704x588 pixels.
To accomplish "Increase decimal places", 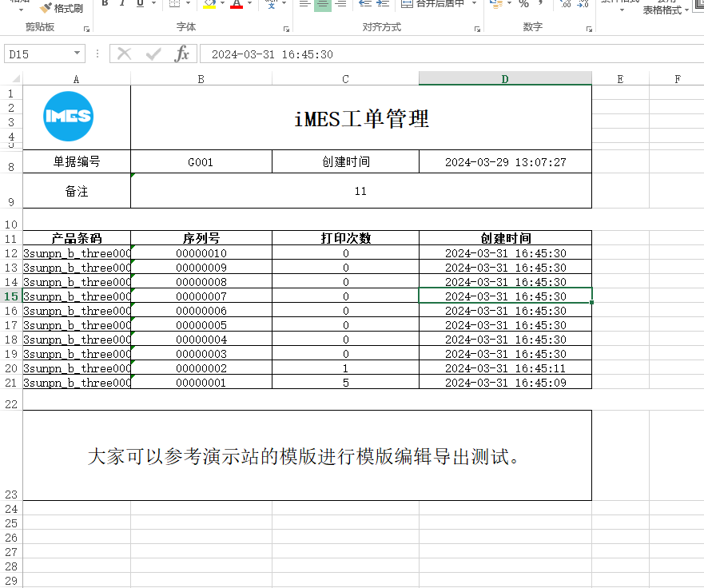I will [566, 4].
